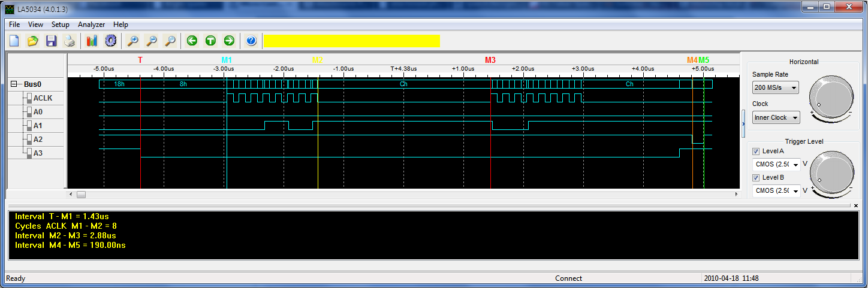The height and width of the screenshot is (288, 868).
Task: Select the A3 channel
Action: [x=38, y=153]
